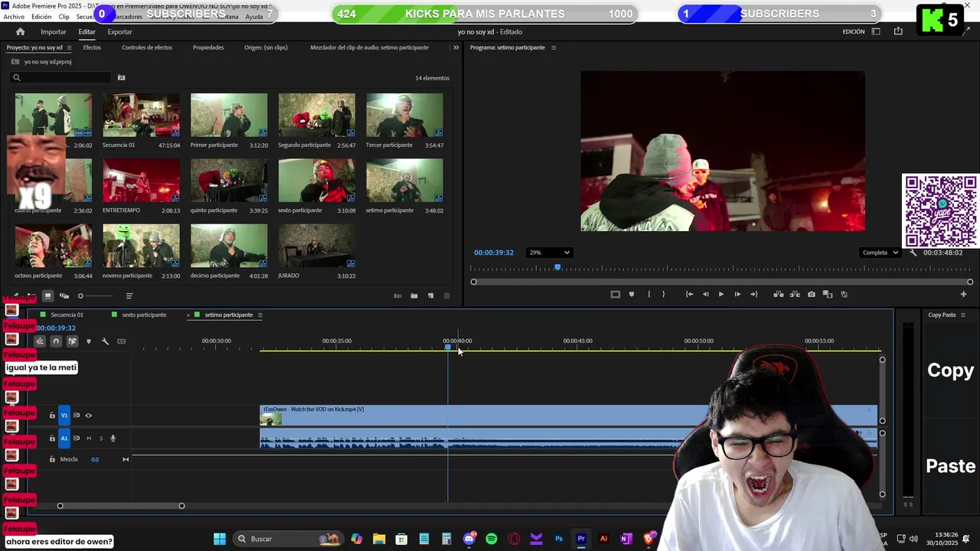
Task: Expand hidden panel tabs with chevron
Action: coord(456,47)
